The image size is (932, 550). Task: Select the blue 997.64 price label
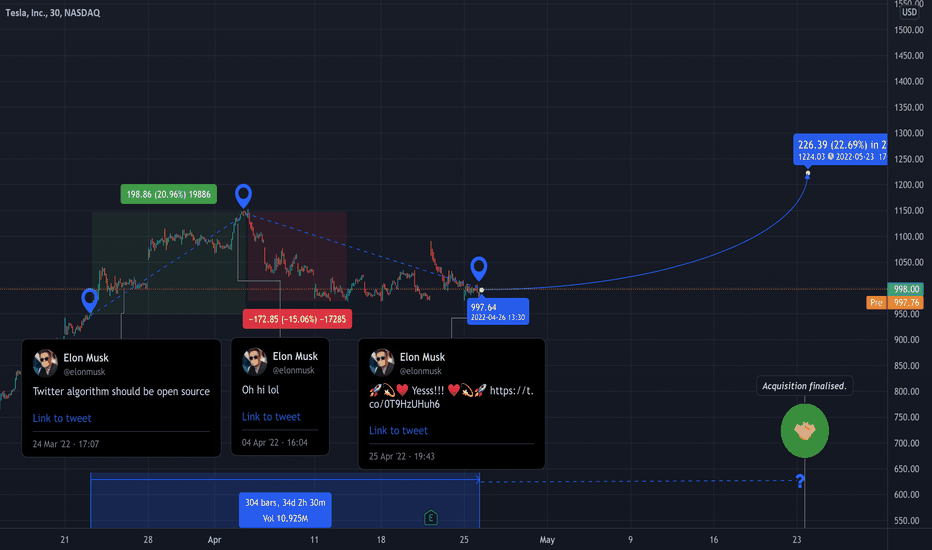498,312
